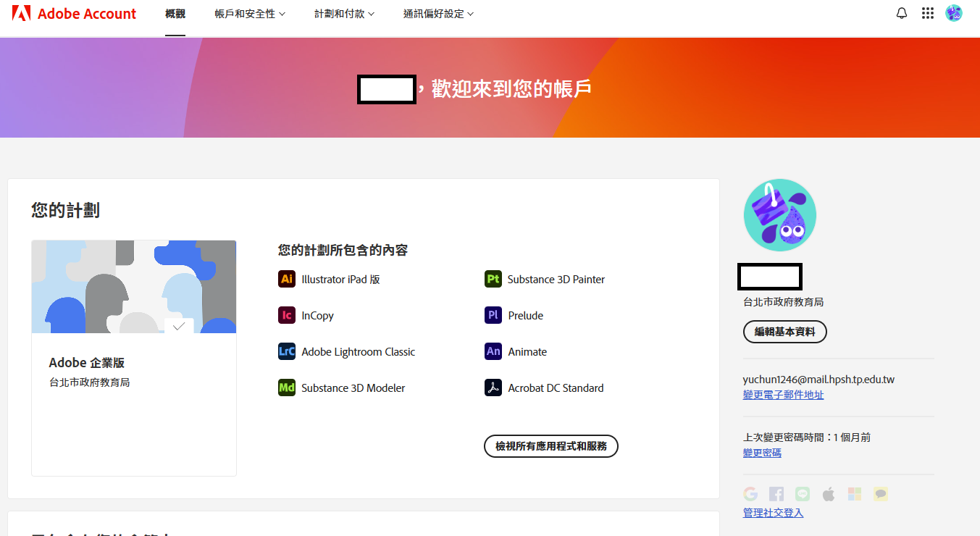Screen dimensions: 980x536
Task: Click the Acrobat DC Standard icon
Action: pos(493,388)
